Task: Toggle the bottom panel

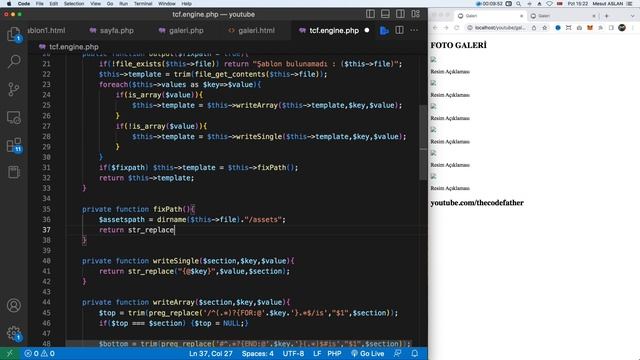Action: click(x=385, y=14)
